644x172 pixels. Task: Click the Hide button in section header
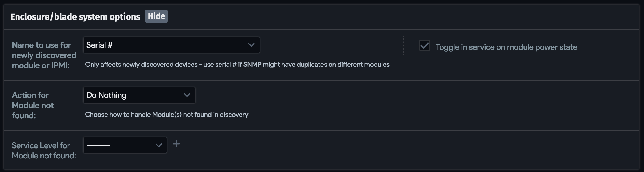pos(156,16)
